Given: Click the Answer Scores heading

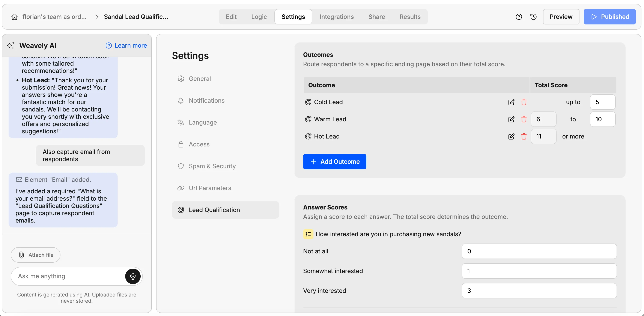Looking at the screenshot, I should (x=325, y=207).
